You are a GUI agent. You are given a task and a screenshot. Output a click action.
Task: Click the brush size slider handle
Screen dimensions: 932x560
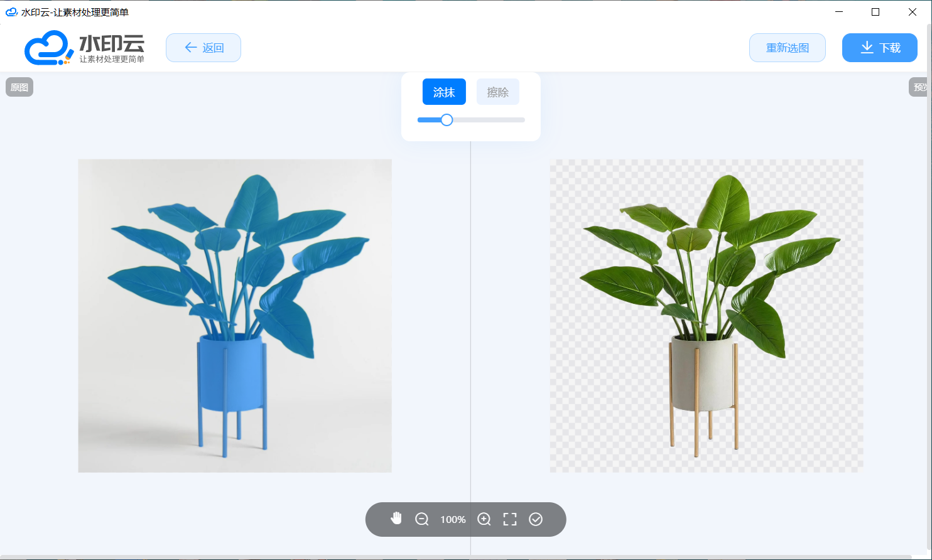[447, 120]
